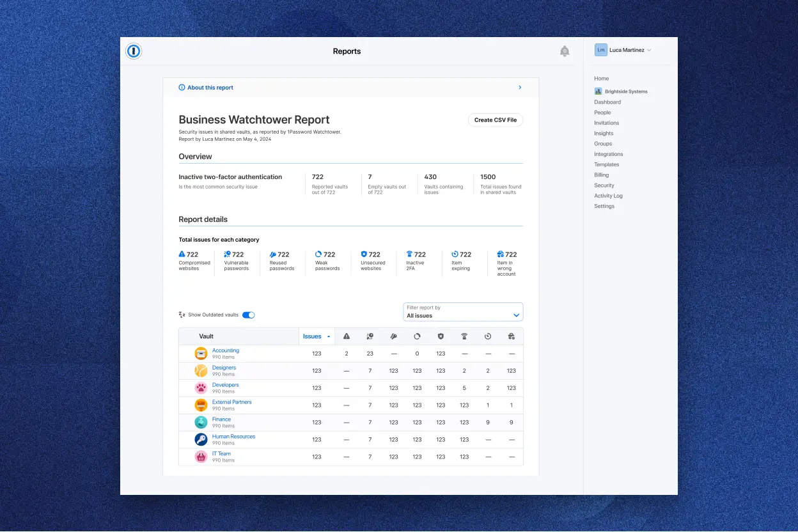Open Dashboard in the sidebar
The height and width of the screenshot is (532, 798).
click(x=607, y=102)
